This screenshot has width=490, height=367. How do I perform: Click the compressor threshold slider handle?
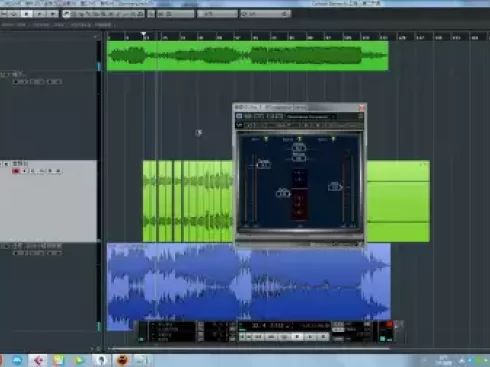(x=264, y=164)
